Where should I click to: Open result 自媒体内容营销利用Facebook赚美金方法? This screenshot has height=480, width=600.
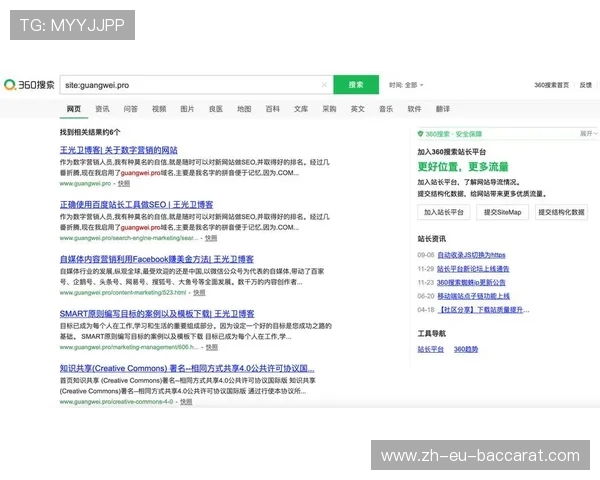[x=157, y=260]
